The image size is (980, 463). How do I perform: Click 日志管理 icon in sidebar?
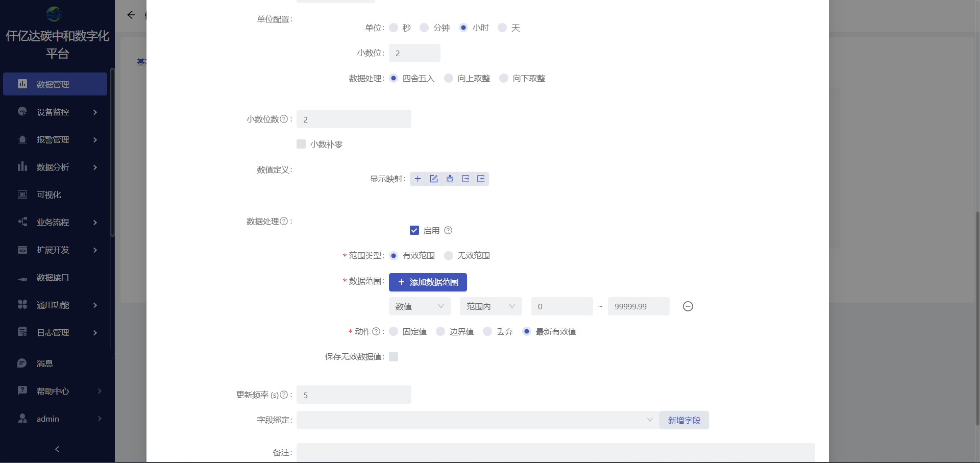point(22,332)
